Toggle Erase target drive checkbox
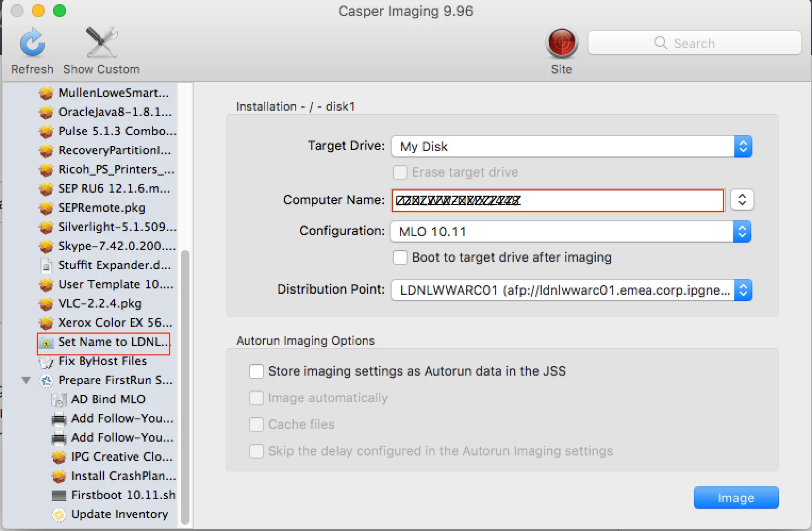 (x=400, y=172)
